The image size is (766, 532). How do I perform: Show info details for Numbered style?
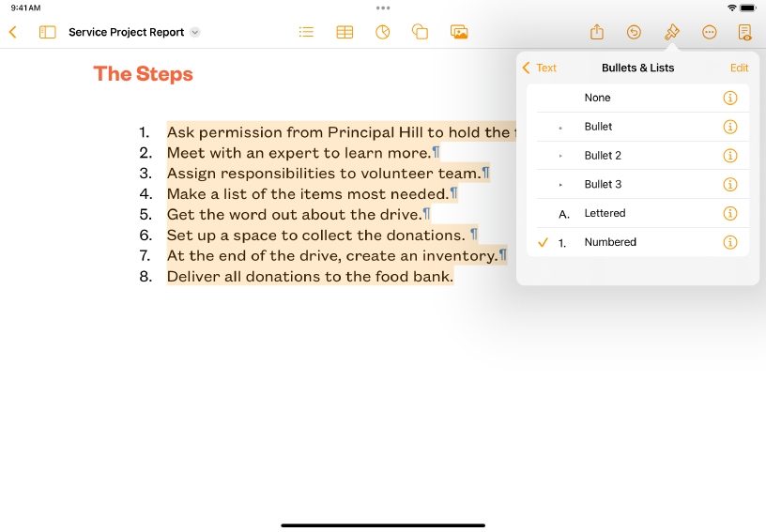click(x=730, y=242)
